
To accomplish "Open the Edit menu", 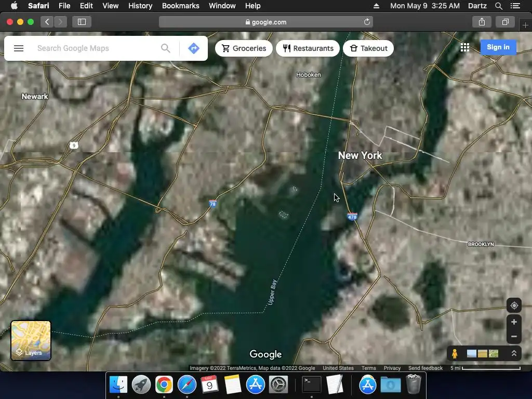I will pyautogui.click(x=86, y=6).
